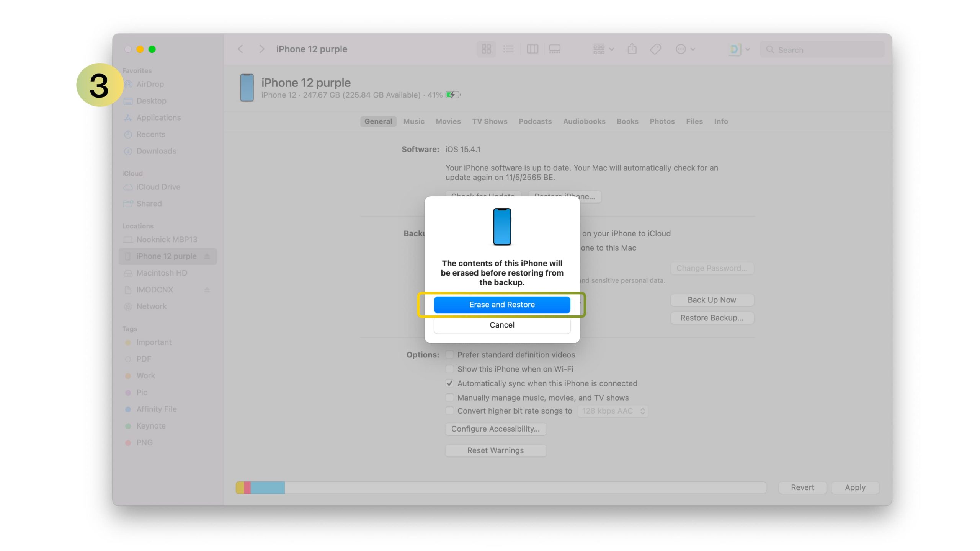
Task: Open the ellipsis action menu dropdown
Action: click(685, 49)
